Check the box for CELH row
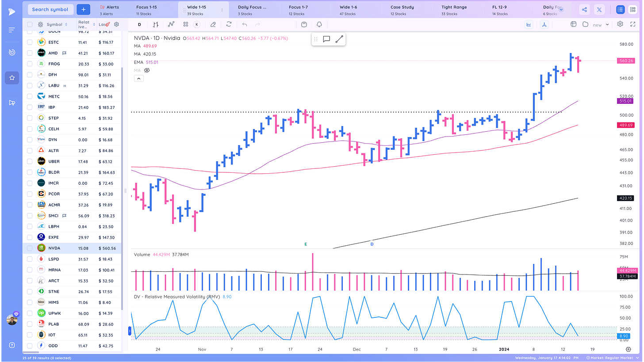Viewport: 644px width, 362px height. 30,129
